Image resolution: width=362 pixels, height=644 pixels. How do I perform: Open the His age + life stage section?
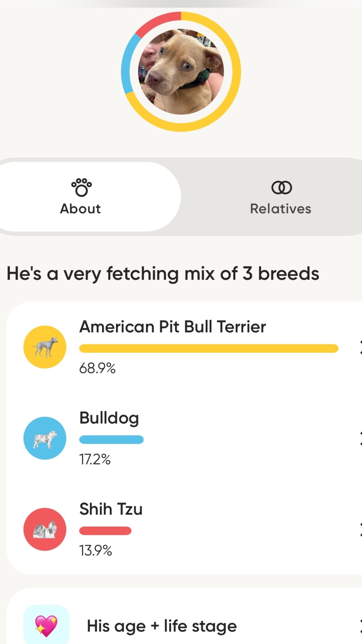tap(162, 625)
